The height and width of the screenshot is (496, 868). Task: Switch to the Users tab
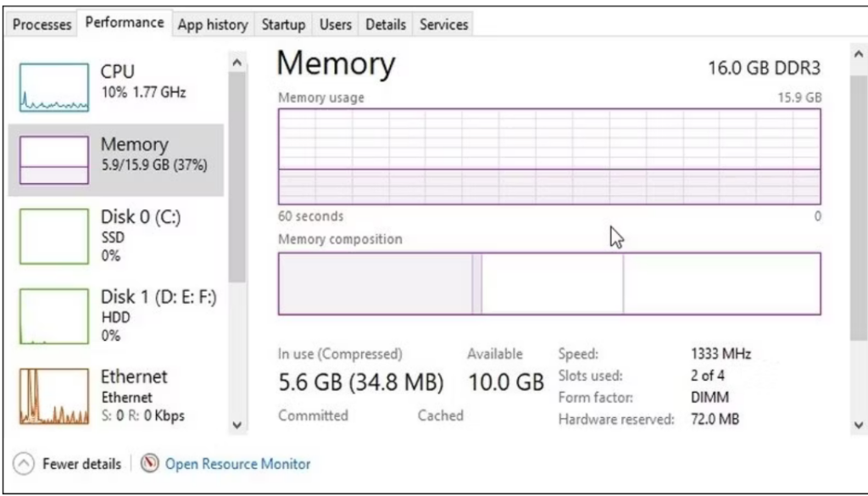pos(336,25)
